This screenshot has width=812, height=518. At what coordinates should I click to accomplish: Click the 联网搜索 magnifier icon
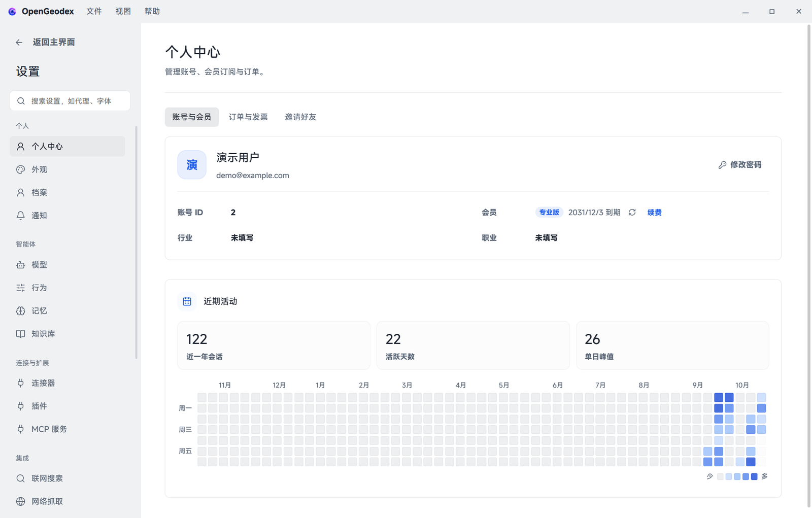[x=20, y=478]
